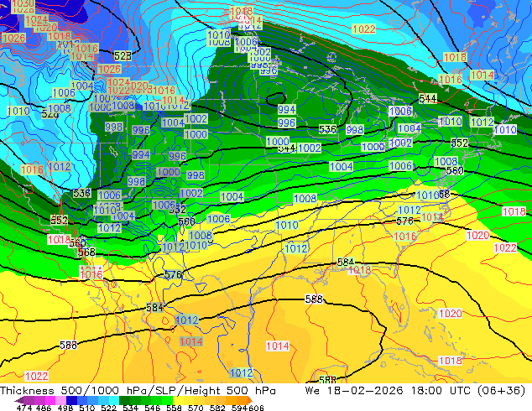
Task: Click the rightmost blue 1010 label
Action: click(x=505, y=129)
